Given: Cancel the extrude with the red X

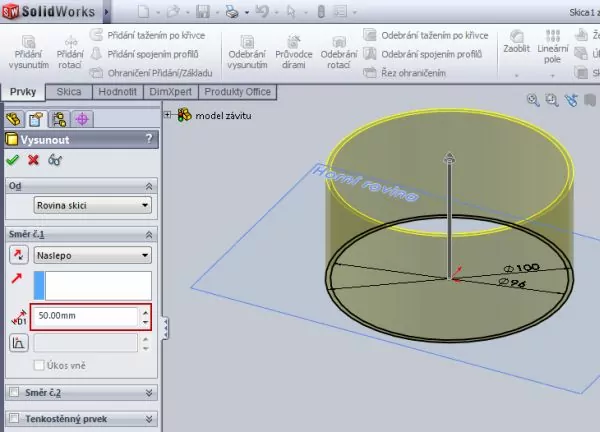Looking at the screenshot, I should (x=33, y=160).
